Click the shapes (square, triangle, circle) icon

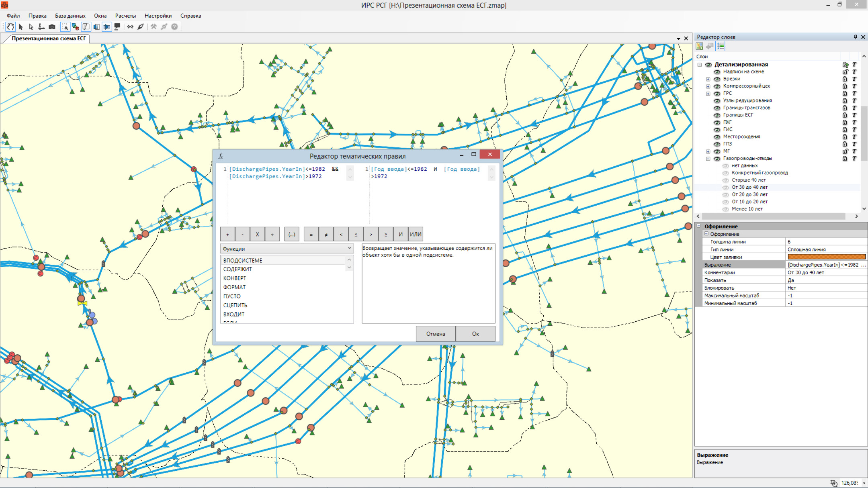pyautogui.click(x=75, y=27)
